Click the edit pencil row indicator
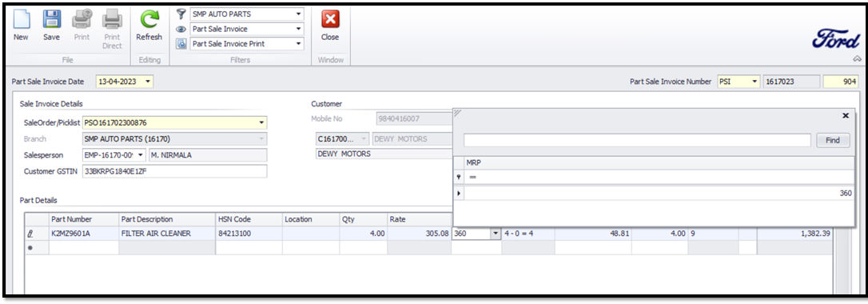The height and width of the screenshot is (304, 868). pos(30,234)
